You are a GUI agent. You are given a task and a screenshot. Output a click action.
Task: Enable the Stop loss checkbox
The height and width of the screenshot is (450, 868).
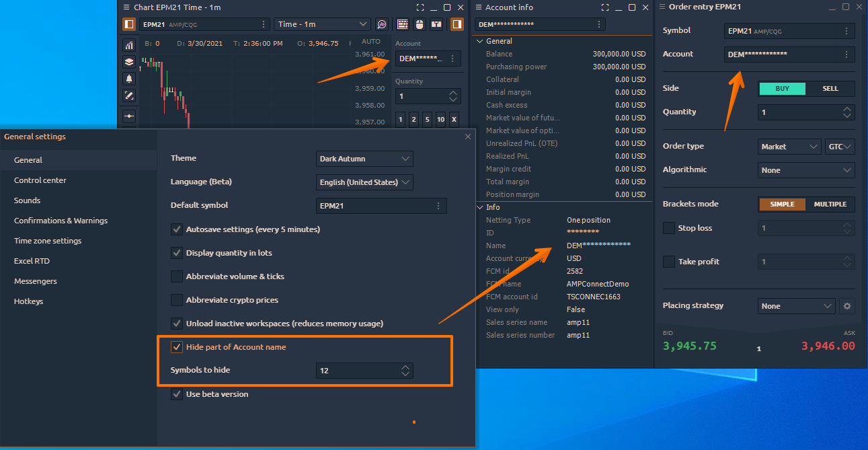[x=669, y=228]
